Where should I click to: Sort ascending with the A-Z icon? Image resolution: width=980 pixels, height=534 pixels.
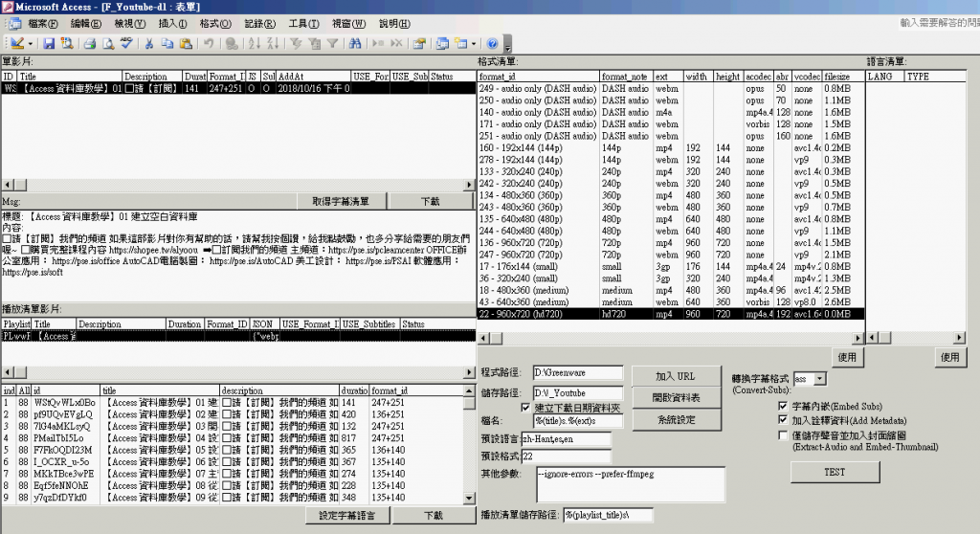[255, 44]
